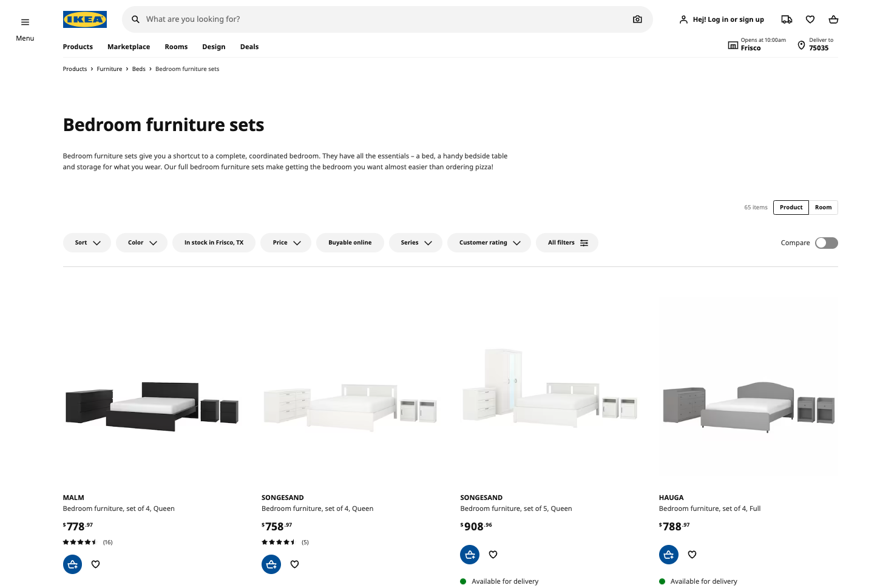Open the Marketplace menu item
Viewport: 880px width, 588px height.
[129, 47]
